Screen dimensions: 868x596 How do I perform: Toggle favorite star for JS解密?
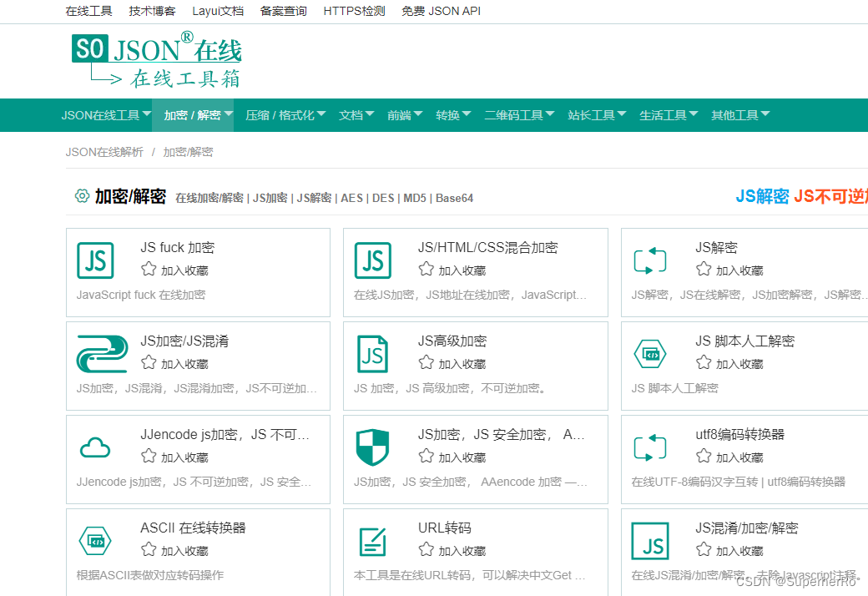tap(704, 269)
